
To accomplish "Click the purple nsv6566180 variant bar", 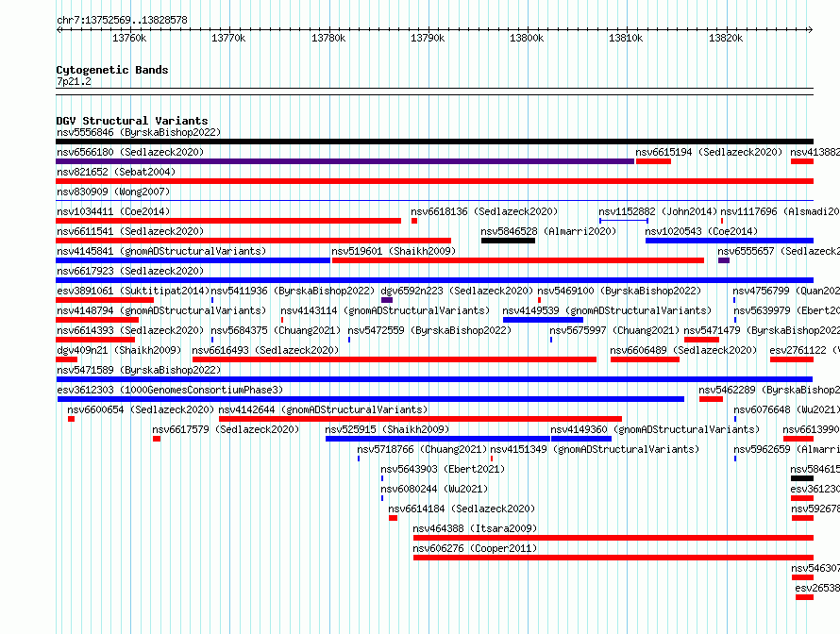I will pos(345,161).
